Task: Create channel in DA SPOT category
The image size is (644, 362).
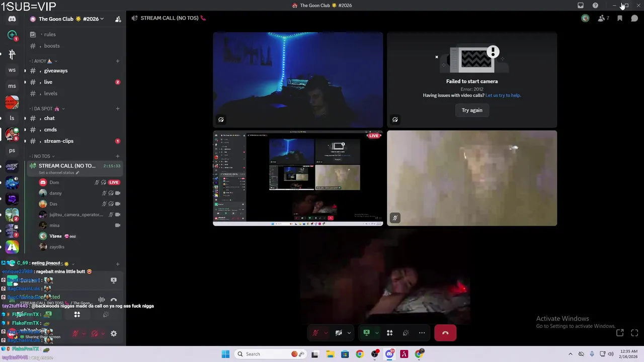Action: (118, 109)
